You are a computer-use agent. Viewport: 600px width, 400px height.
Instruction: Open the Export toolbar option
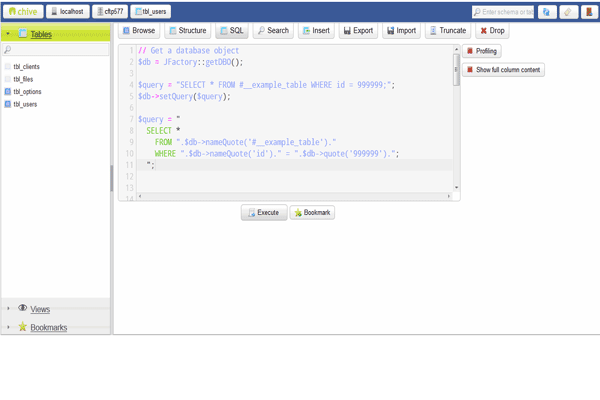coord(358,31)
